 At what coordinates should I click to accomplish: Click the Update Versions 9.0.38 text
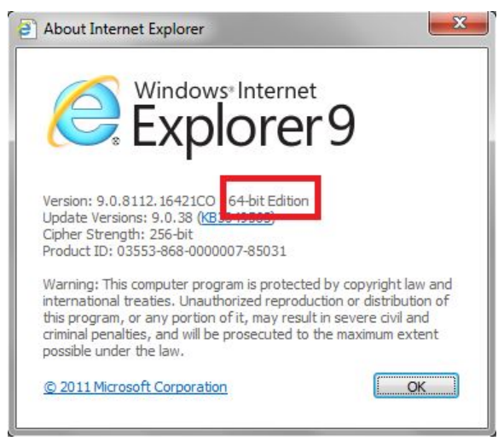(118, 218)
